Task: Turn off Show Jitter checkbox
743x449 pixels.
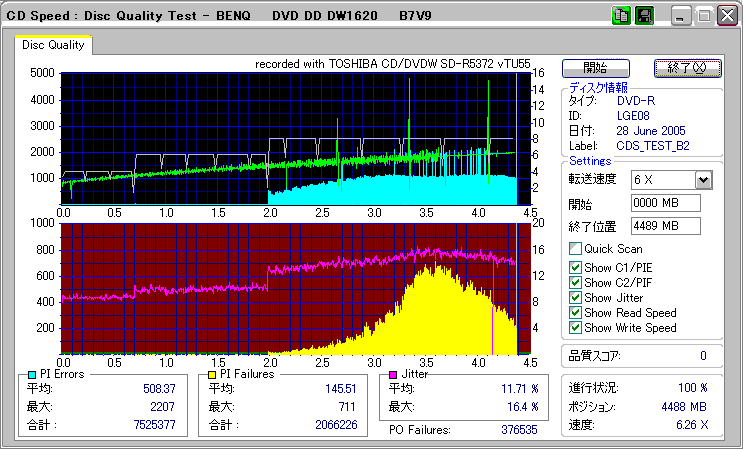Action: 575,298
